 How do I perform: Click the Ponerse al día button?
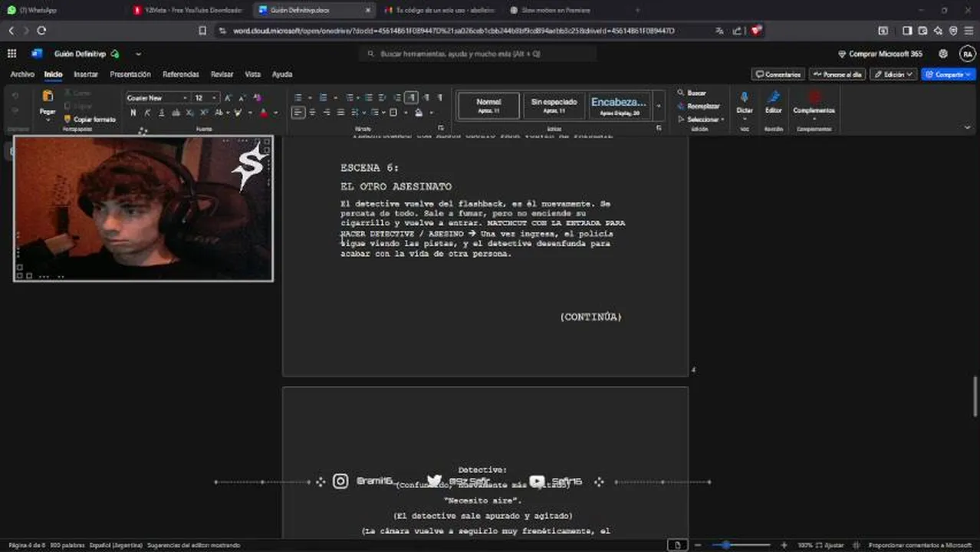837,74
